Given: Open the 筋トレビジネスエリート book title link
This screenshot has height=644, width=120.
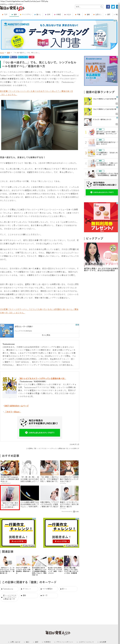Looking at the screenshot, I should (x=42, y=378).
